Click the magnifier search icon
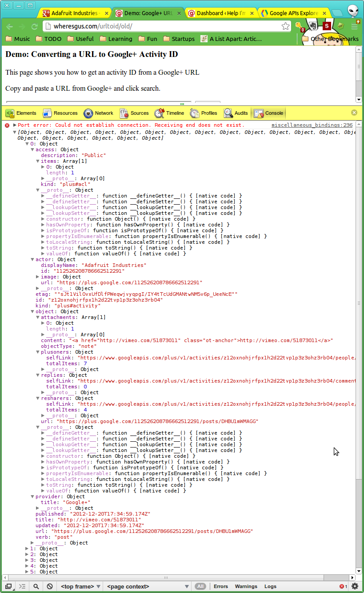 point(36,586)
